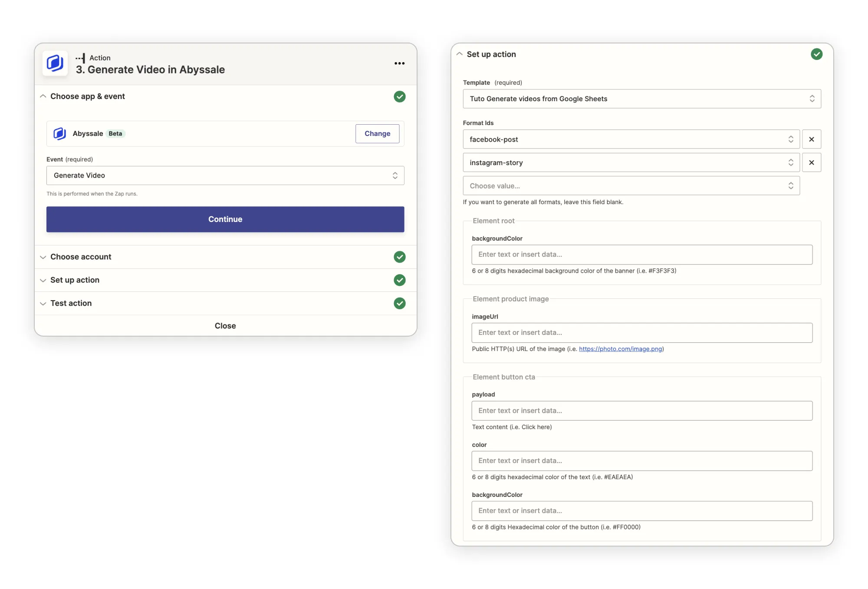
Task: Click the hint about leaving the field blank
Action: point(543,202)
